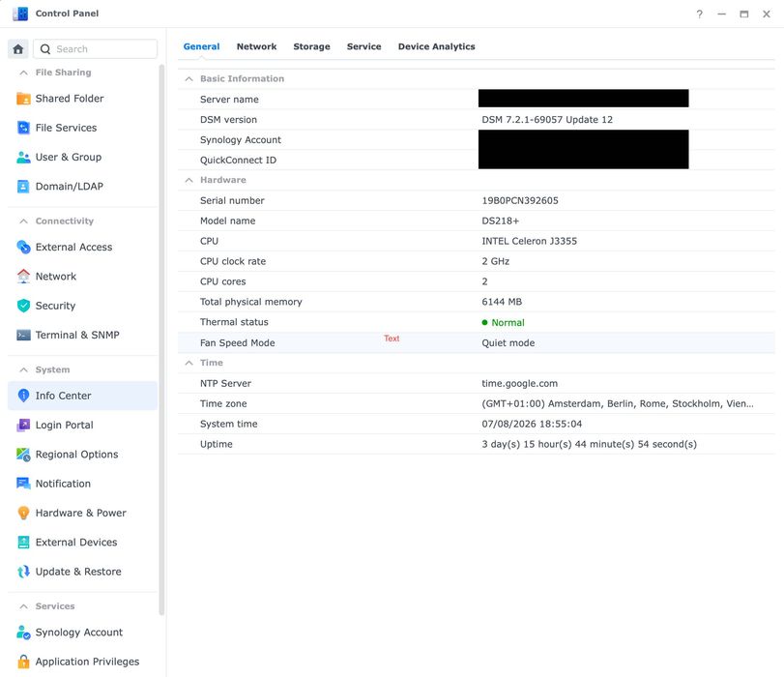Click the Fan Speed Mode label
The height and width of the screenshot is (677, 784).
click(237, 342)
